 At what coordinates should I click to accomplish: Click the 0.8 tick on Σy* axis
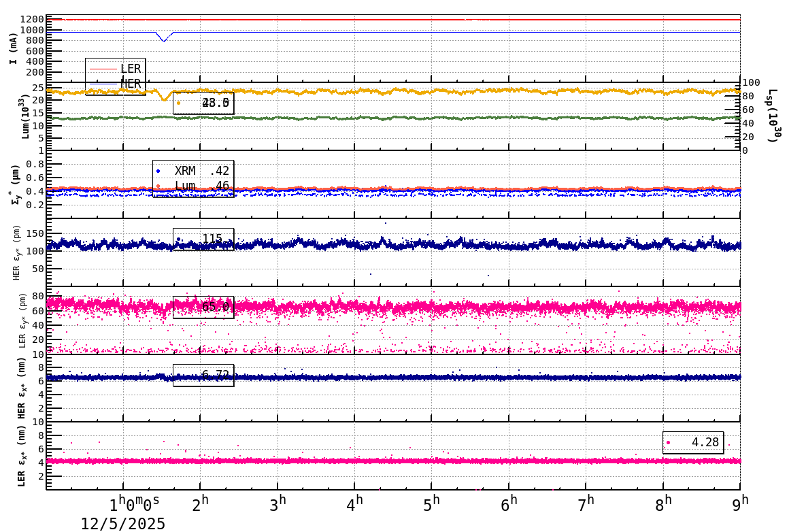(35, 164)
